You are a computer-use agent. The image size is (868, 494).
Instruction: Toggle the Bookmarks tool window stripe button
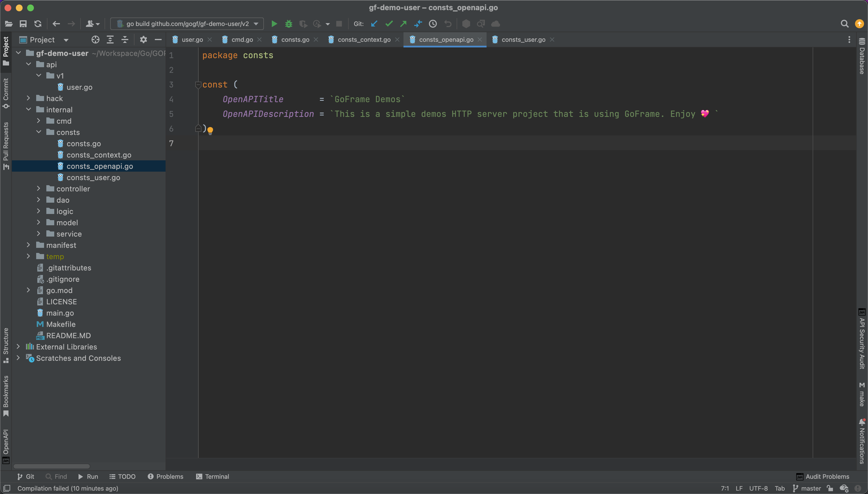tap(6, 395)
